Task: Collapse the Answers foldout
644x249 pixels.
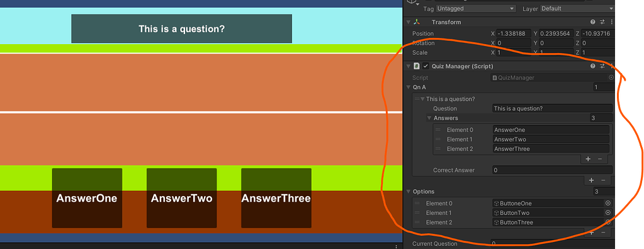Action: (429, 118)
